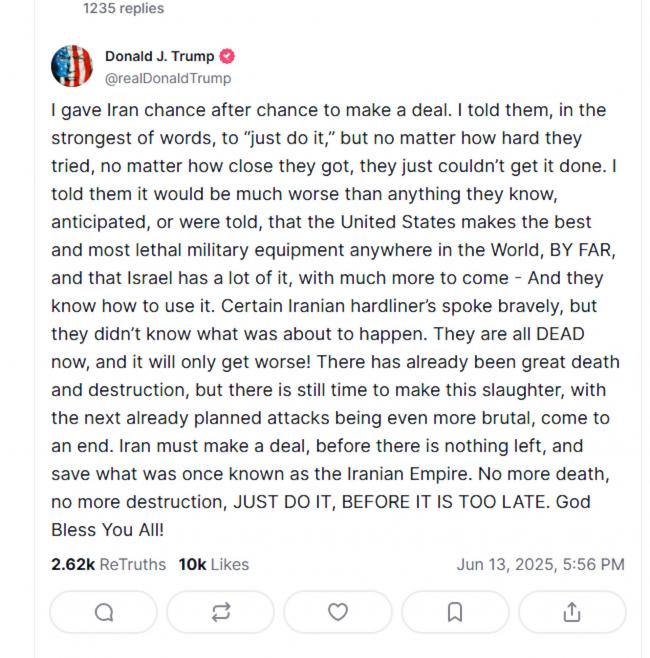Click the words "United States" in the post
Viewport: 650px width, 658px height.
click(x=397, y=222)
